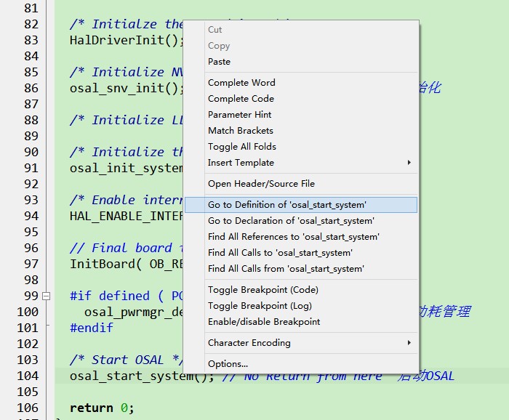Expand the Character Encoding submenu arrow
Viewport: 509px width, 420px height.
[409, 343]
